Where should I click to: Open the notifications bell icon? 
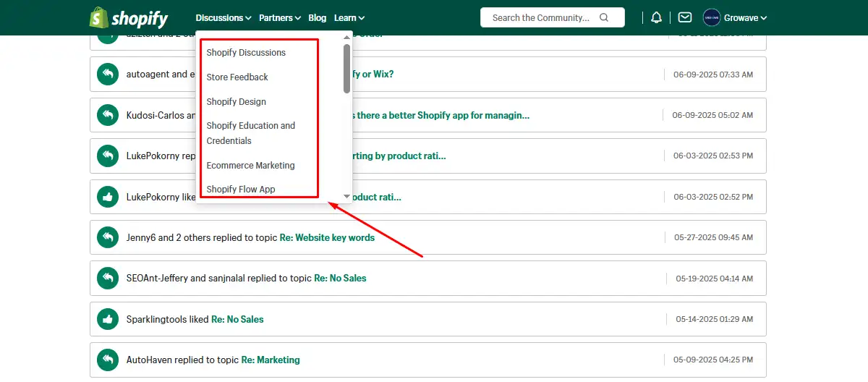coord(656,17)
